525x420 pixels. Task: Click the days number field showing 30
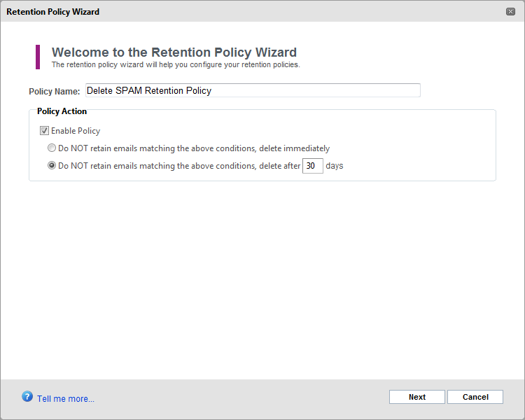(x=312, y=166)
